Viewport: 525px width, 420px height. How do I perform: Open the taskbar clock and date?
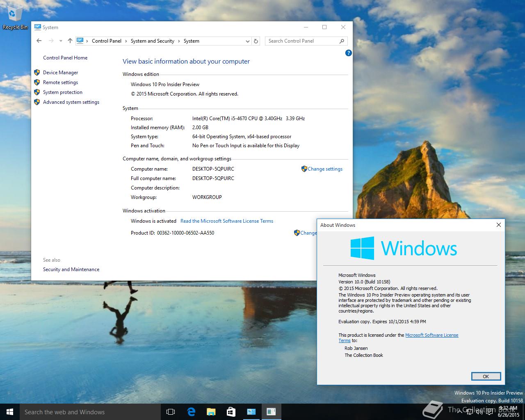coord(508,411)
